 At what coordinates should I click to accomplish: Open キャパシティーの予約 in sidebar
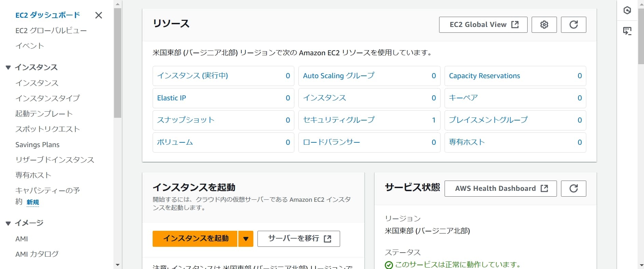tap(47, 196)
